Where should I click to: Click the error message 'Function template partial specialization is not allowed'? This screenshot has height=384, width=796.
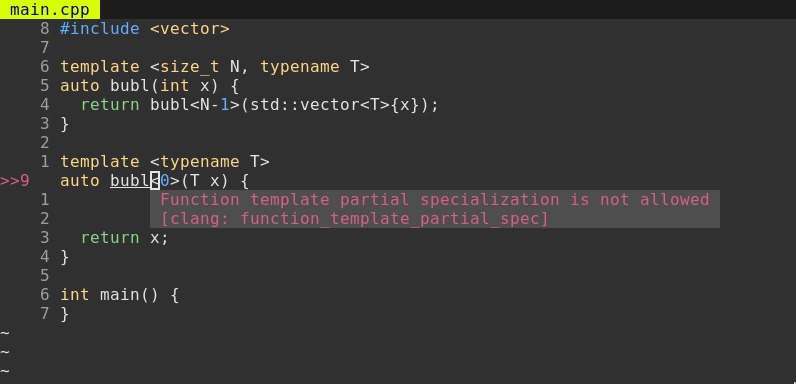435,200
